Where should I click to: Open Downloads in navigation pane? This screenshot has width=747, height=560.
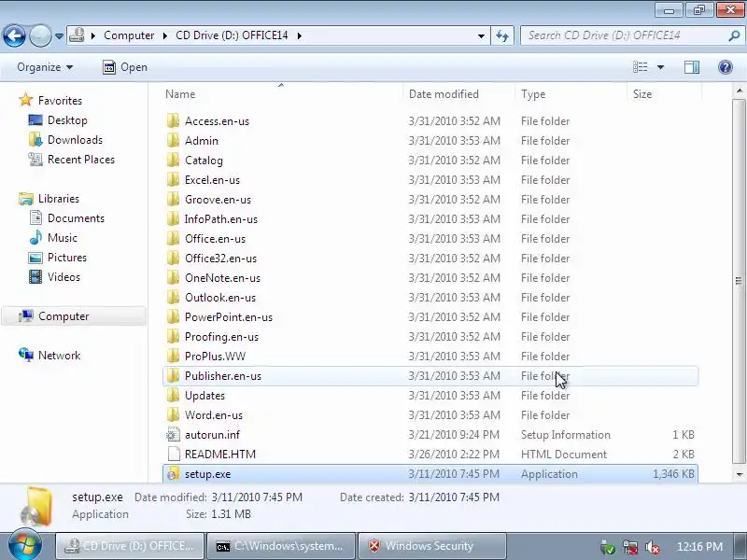pyautogui.click(x=75, y=140)
